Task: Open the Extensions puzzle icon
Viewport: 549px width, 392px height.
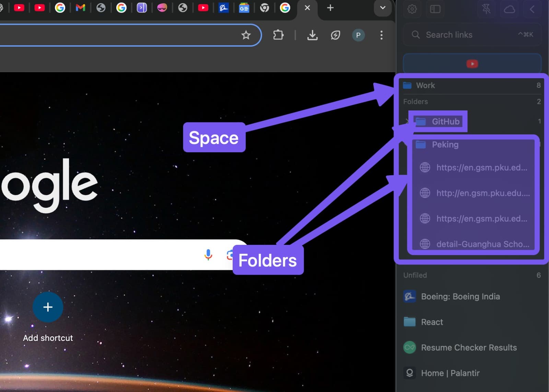Action: (278, 35)
